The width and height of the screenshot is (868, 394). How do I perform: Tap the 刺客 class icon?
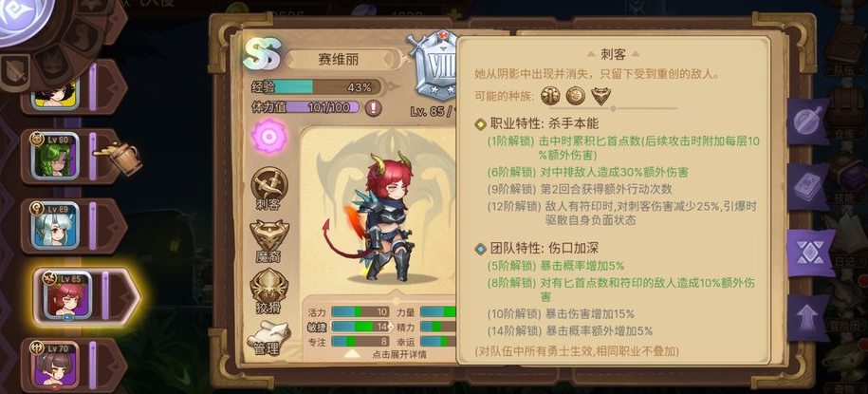pos(269,189)
